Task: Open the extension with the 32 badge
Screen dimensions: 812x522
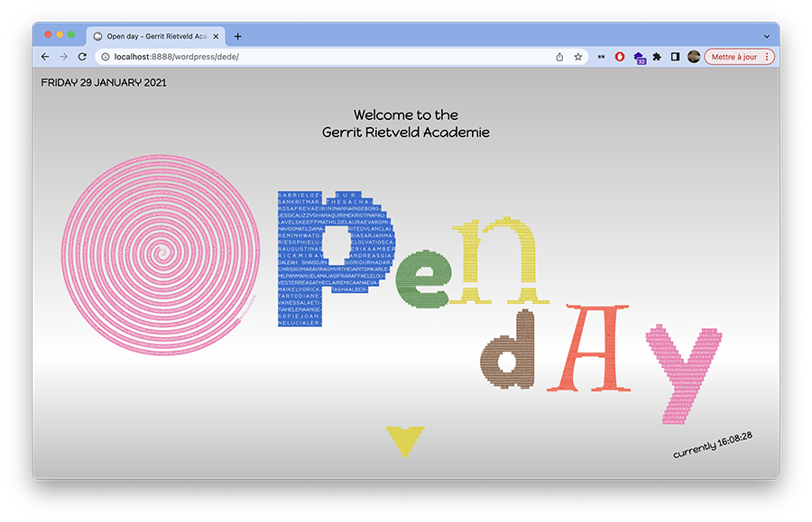Action: coord(640,58)
